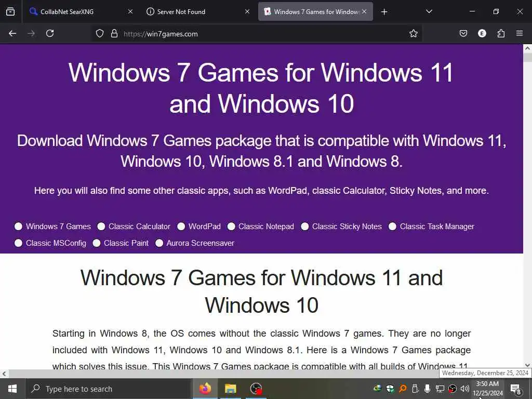Switch to the Server Not Found tab
Screen dimensions: 532x399
pyautogui.click(x=198, y=11)
